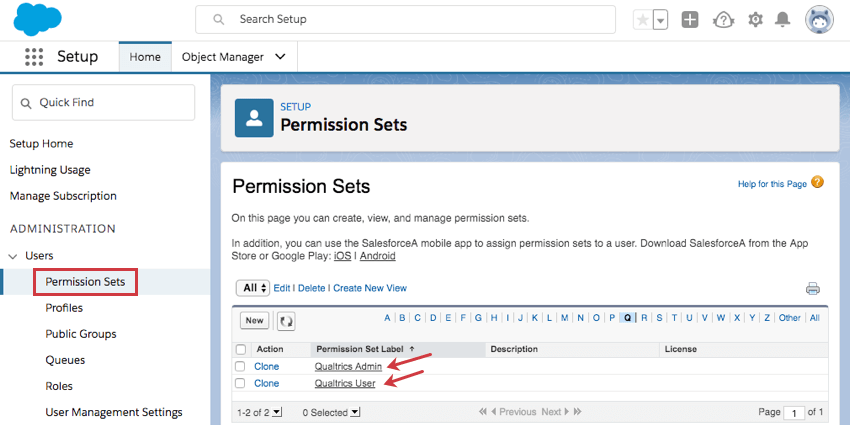Open Queues in the sidebar
Image resolution: width=850 pixels, height=425 pixels.
(65, 360)
